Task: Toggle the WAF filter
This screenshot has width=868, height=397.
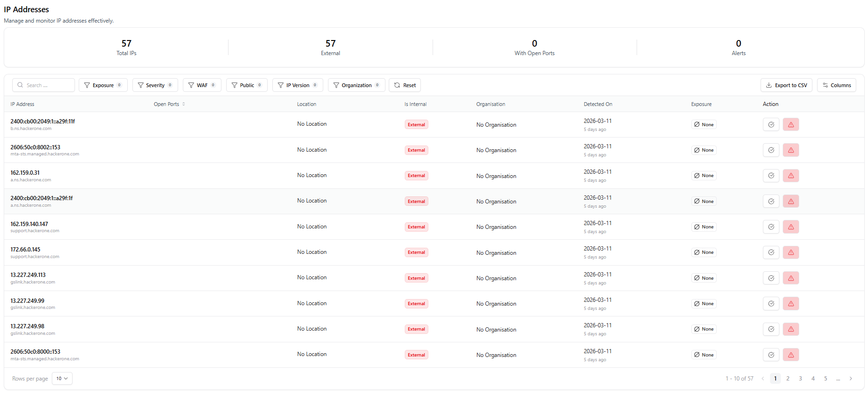Action: point(202,85)
